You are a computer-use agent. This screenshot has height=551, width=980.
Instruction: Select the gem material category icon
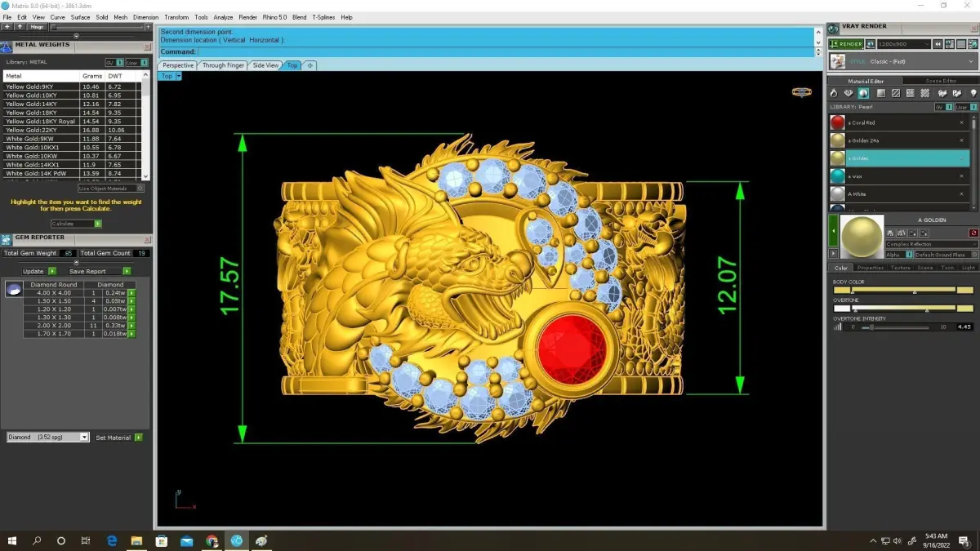click(849, 94)
